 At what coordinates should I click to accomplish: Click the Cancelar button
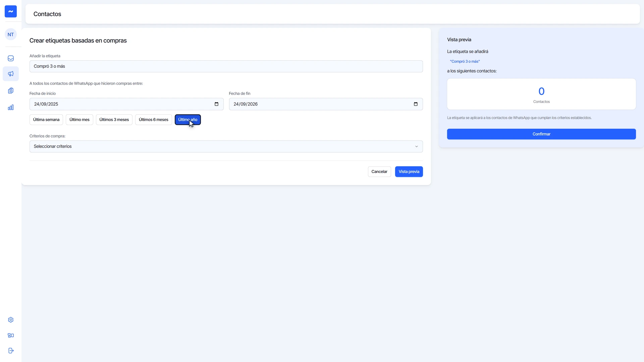coord(379,172)
